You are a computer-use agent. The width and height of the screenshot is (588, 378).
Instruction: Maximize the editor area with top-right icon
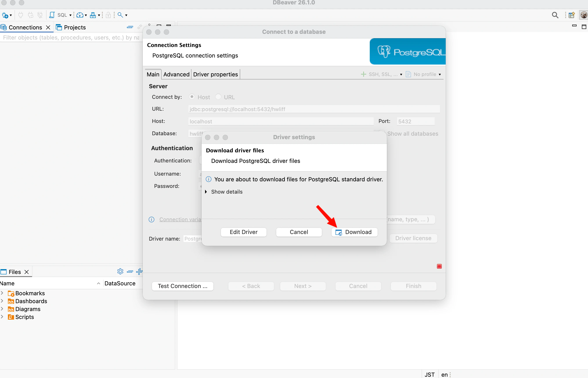584,27
